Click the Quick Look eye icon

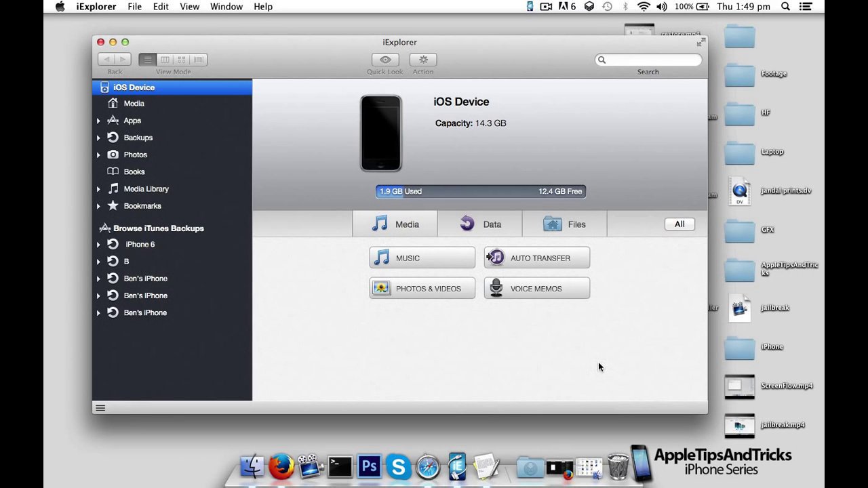385,60
